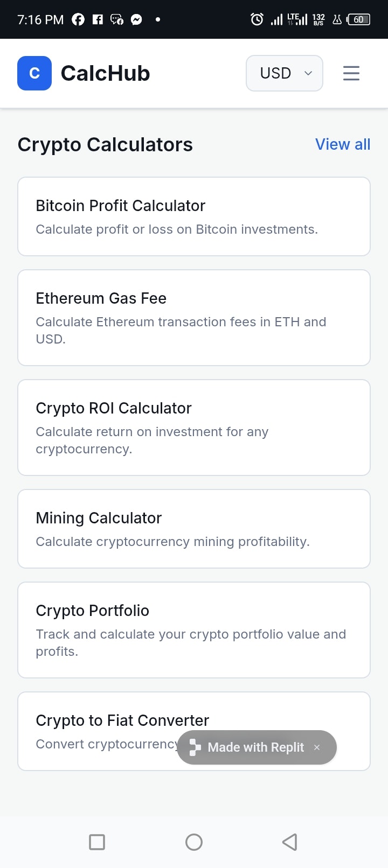Open the Crypto to Fiat Converter

[108, 720]
